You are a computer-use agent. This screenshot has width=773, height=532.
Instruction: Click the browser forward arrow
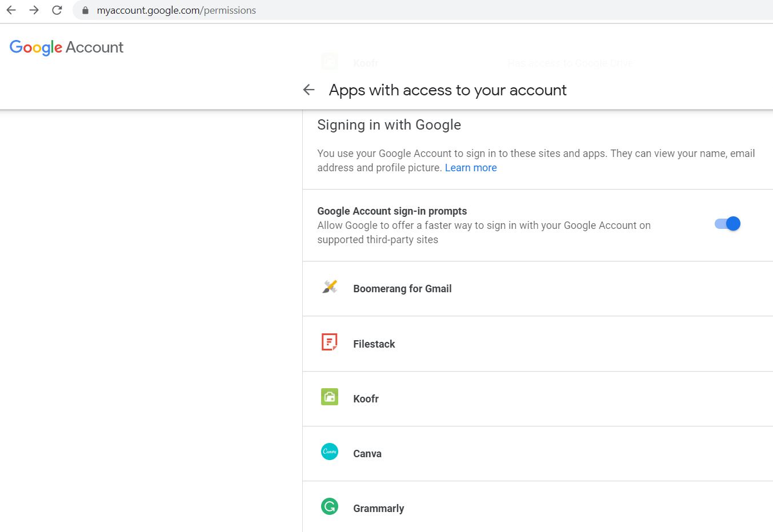click(x=34, y=10)
